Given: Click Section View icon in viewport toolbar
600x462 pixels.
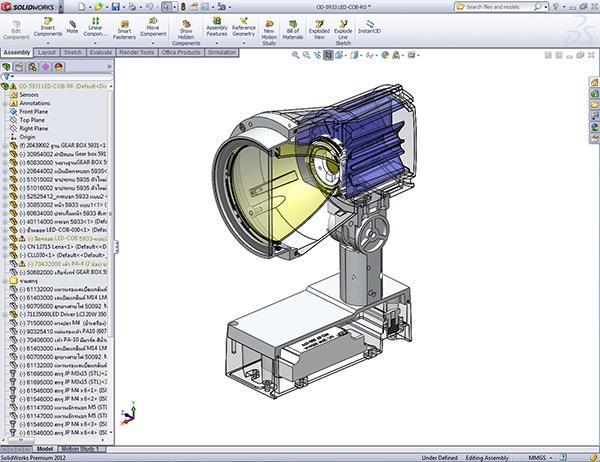Looking at the screenshot, I should (328, 55).
